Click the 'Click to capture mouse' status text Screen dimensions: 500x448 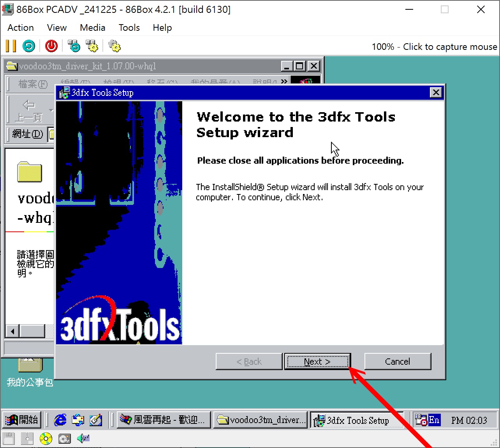(450, 47)
